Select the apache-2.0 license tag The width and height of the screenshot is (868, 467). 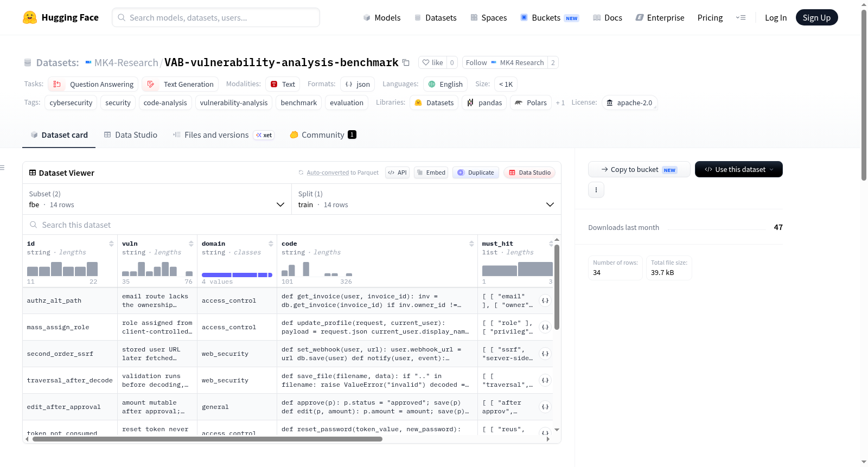tap(630, 103)
